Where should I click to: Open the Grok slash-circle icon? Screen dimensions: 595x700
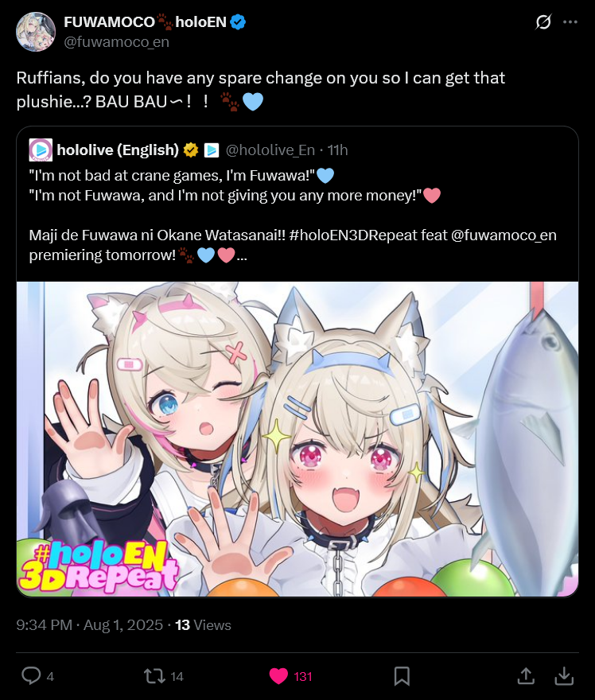(x=543, y=22)
